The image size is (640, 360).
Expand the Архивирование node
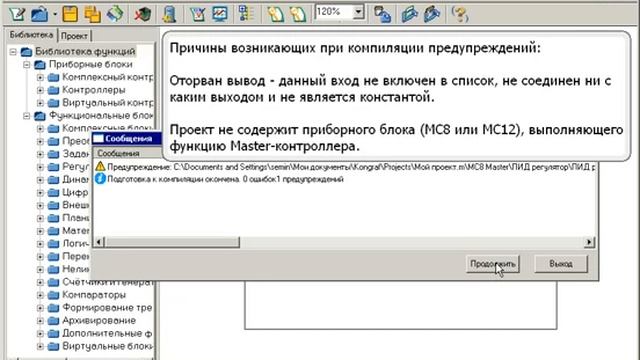(x=40, y=321)
